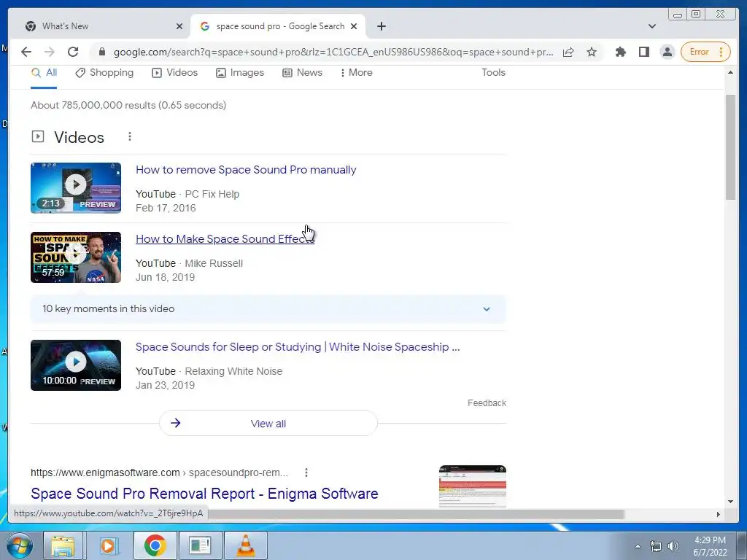Click View all videos button
This screenshot has width=747, height=560.
click(x=268, y=424)
